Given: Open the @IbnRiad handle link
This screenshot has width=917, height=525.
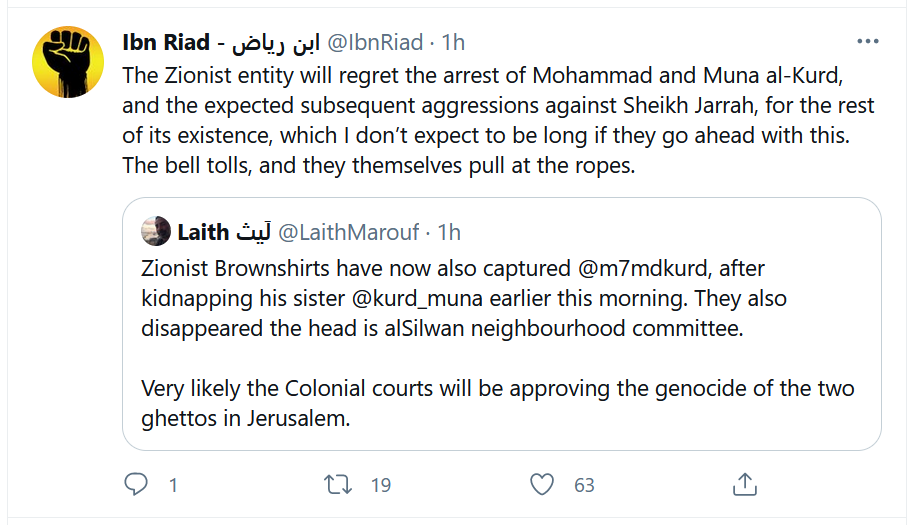Looking at the screenshot, I should 376,43.
